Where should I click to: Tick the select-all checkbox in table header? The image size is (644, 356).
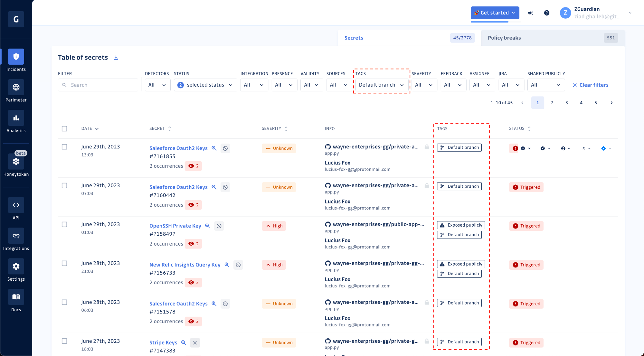[64, 129]
